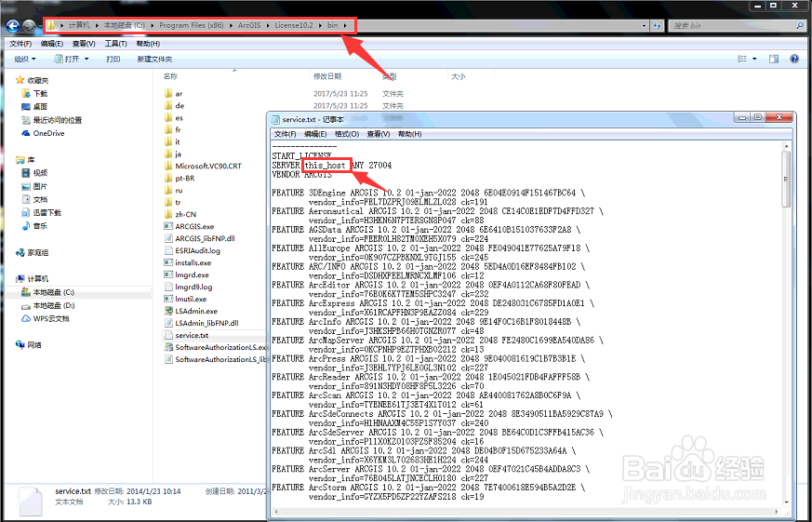812x522 pixels.
Task: Select the Microsoft.VC90.CRT folder icon
Action: pos(167,167)
